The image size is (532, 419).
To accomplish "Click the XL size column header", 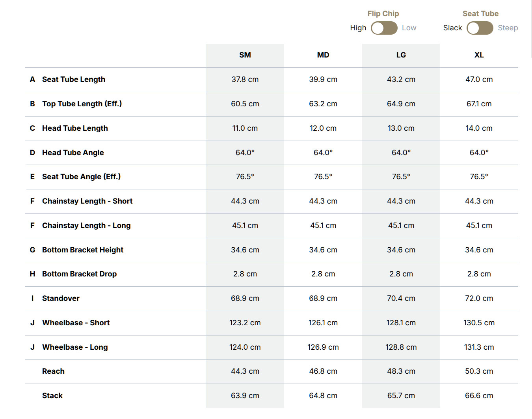I will point(479,55).
